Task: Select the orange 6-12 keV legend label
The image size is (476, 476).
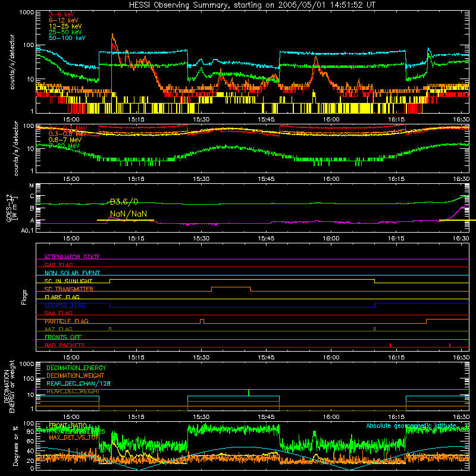Action: 63,20
